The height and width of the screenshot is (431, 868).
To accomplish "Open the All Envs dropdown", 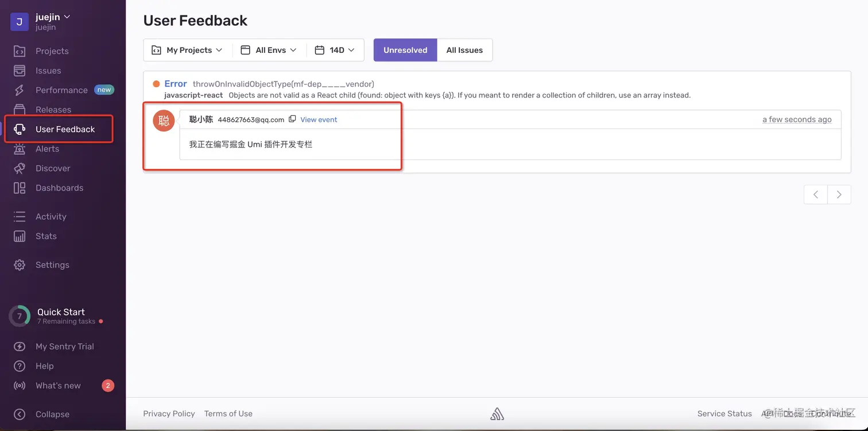I will coord(269,50).
